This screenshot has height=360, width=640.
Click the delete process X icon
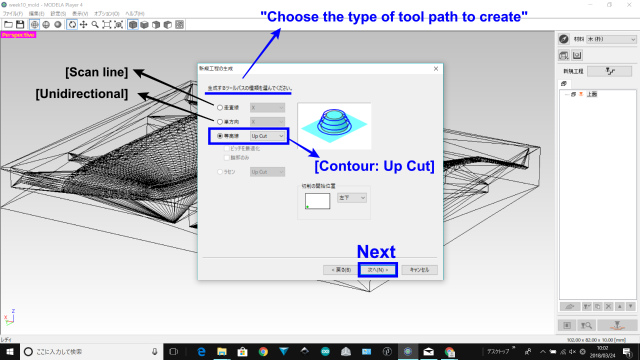click(x=609, y=306)
